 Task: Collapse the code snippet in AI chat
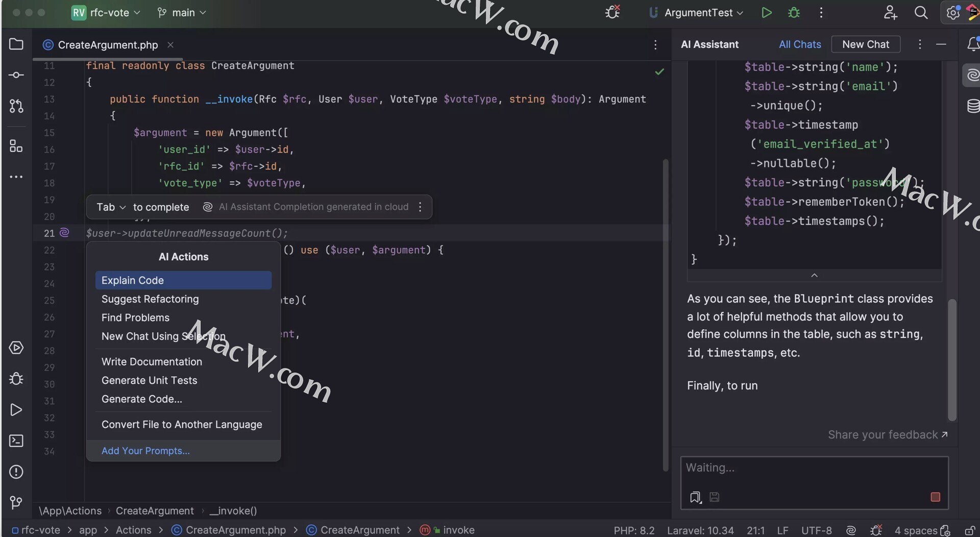[x=814, y=276]
